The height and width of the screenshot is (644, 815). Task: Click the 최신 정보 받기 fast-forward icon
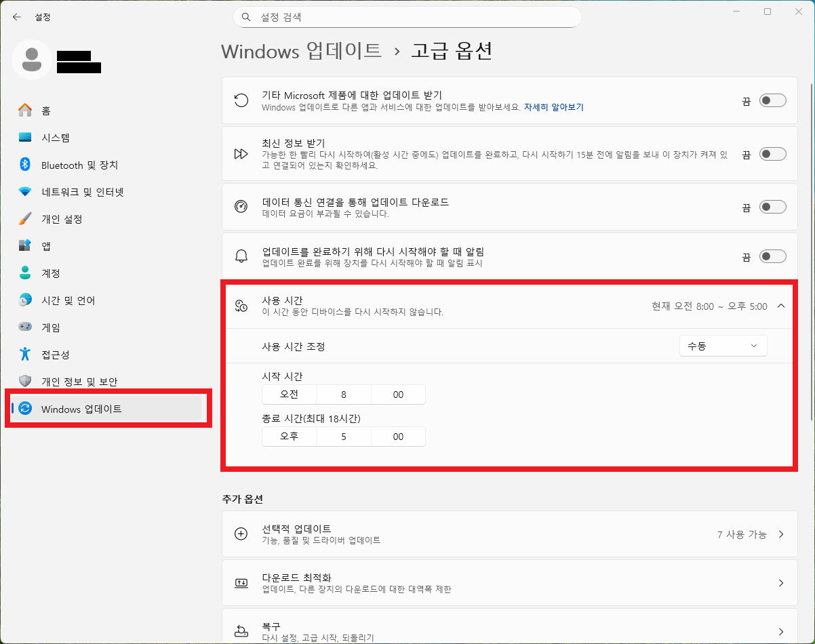coord(241,154)
